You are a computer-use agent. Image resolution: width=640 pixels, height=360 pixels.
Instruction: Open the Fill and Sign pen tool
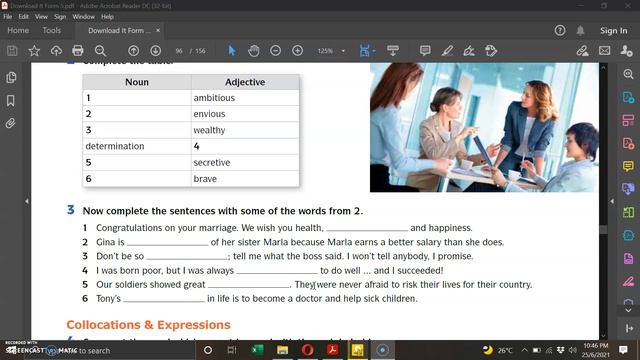[x=628, y=281]
